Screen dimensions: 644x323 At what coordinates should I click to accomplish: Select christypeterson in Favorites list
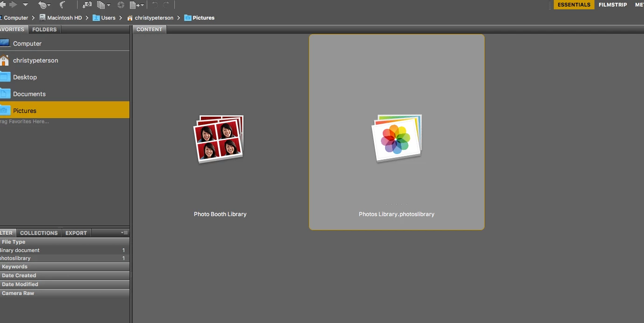pos(64,60)
